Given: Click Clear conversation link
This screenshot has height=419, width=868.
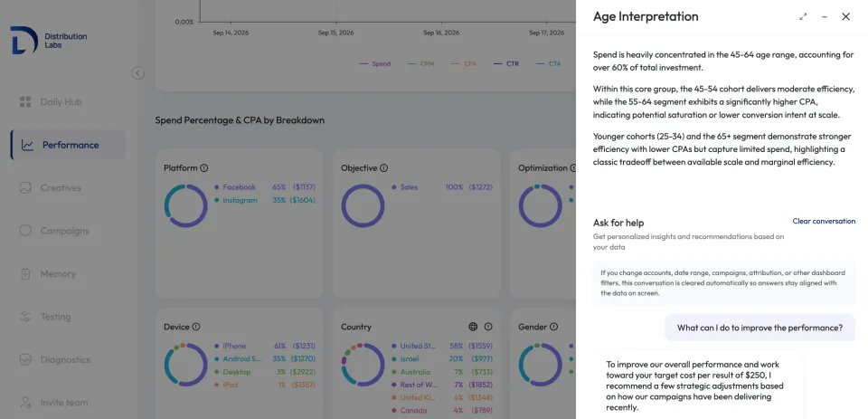Looking at the screenshot, I should pyautogui.click(x=824, y=221).
